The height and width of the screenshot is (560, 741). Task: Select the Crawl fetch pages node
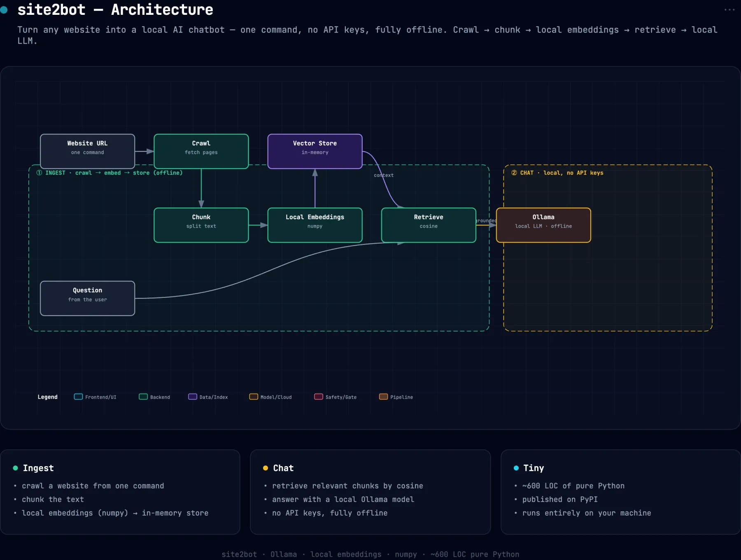(x=201, y=151)
